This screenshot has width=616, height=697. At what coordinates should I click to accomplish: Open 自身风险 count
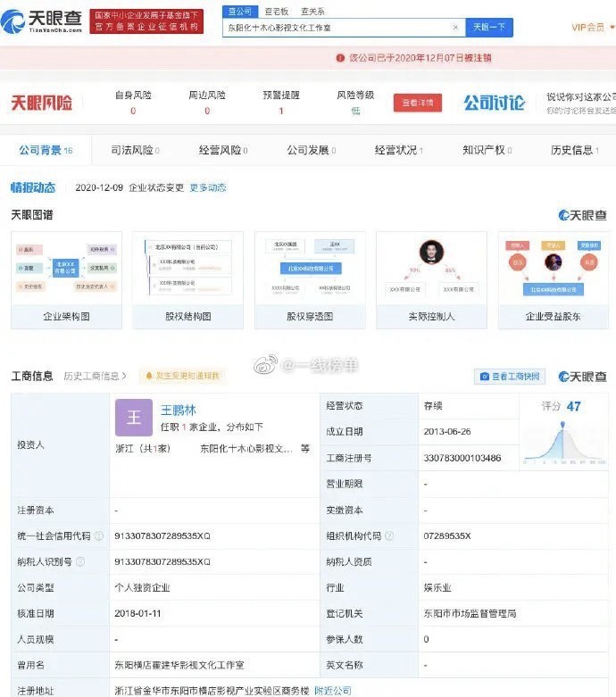133,111
